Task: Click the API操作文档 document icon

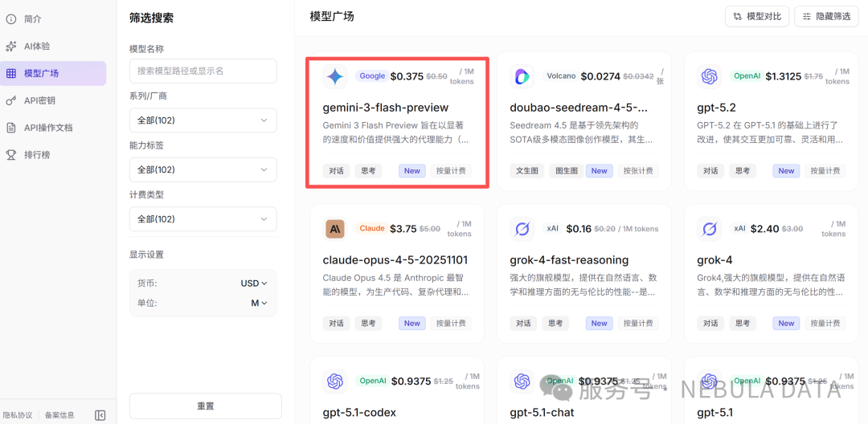Action: [10, 128]
